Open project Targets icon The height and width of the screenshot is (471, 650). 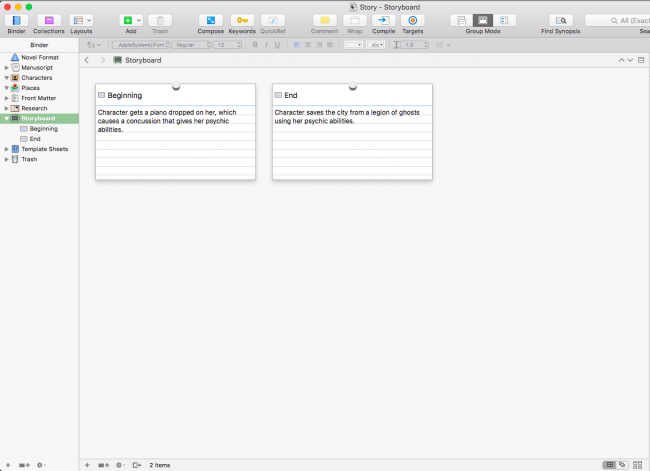point(412,20)
